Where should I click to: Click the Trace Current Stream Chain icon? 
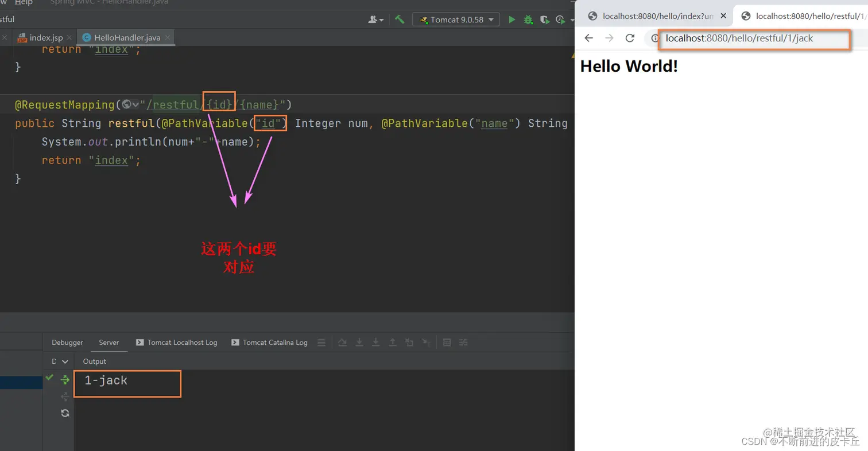click(463, 343)
